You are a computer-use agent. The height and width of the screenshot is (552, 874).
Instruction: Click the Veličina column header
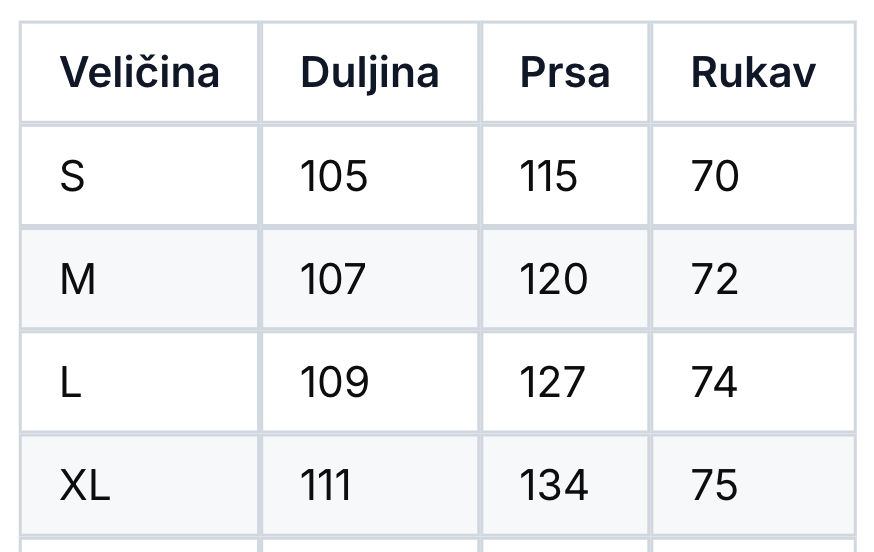139,73
